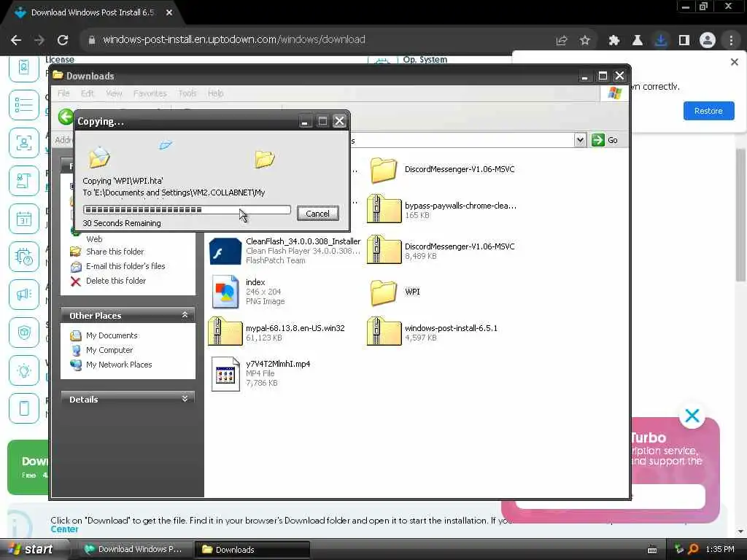This screenshot has height=560, width=747.
Task: Click the Center link at page bottom
Action: click(x=64, y=529)
